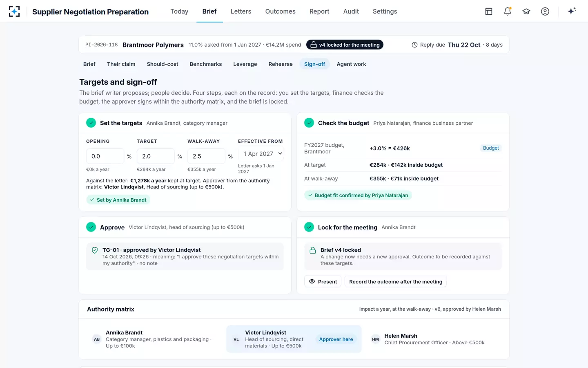Click Record the outcome after the meeting
The image size is (588, 368).
point(396,282)
